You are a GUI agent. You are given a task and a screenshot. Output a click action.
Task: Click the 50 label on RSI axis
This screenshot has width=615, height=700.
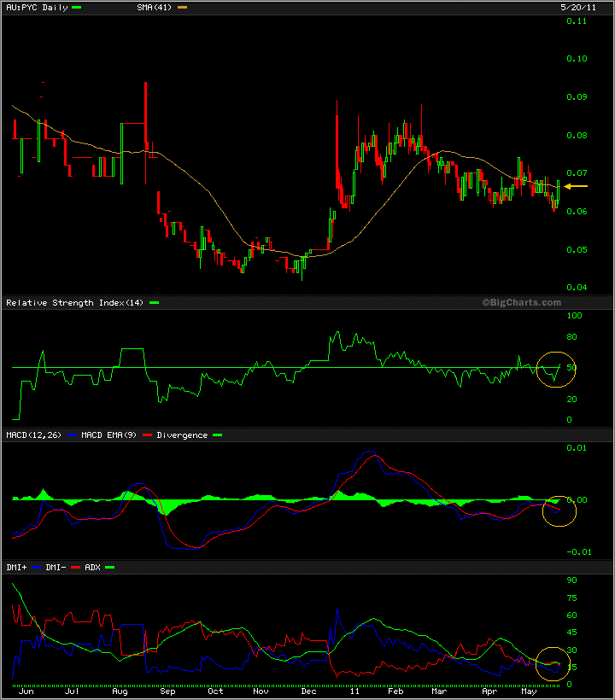tap(571, 368)
